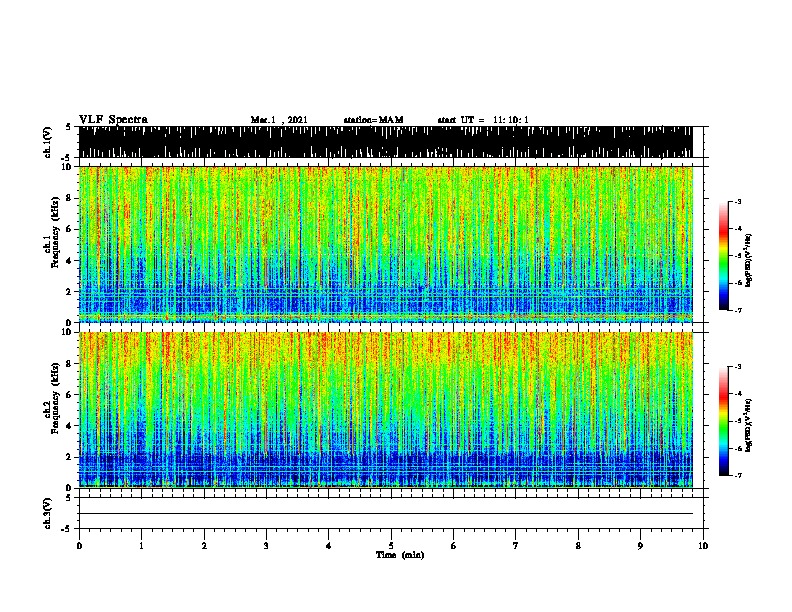Viewport: 792px width, 612px height.
Task: Click the ch.1 color bar log(PSD) label
Action: click(749, 260)
